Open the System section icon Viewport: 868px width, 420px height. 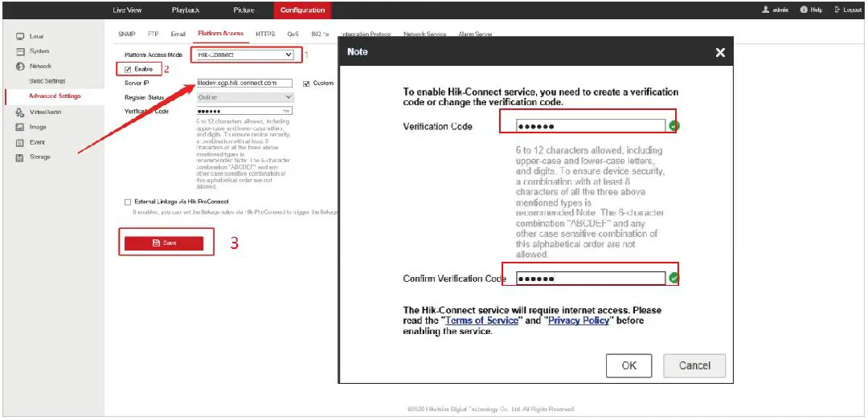[20, 51]
